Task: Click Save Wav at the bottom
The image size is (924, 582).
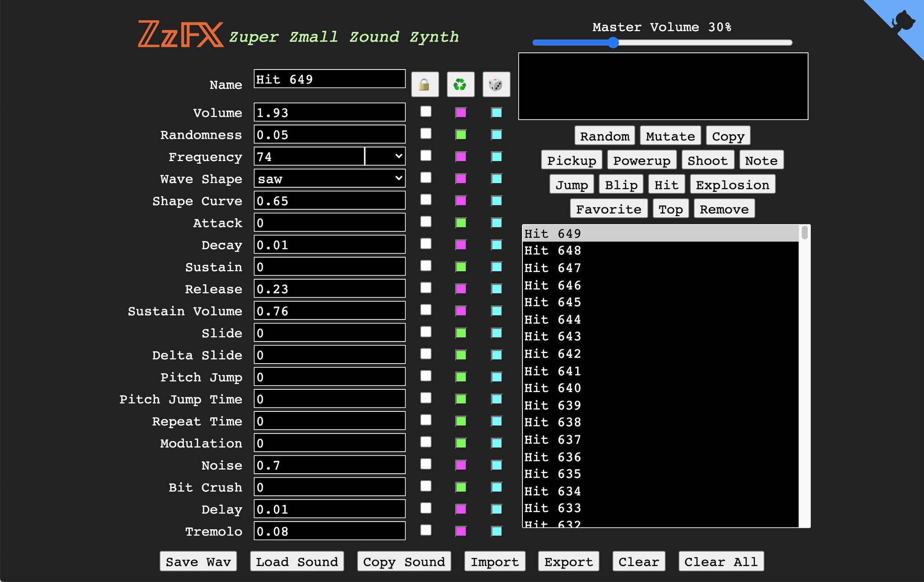Action: 198,561
